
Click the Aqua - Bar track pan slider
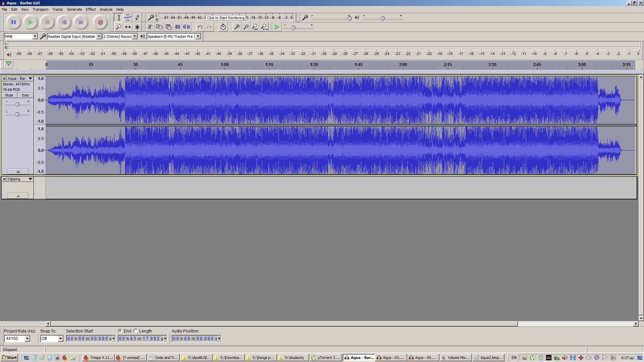17,114
